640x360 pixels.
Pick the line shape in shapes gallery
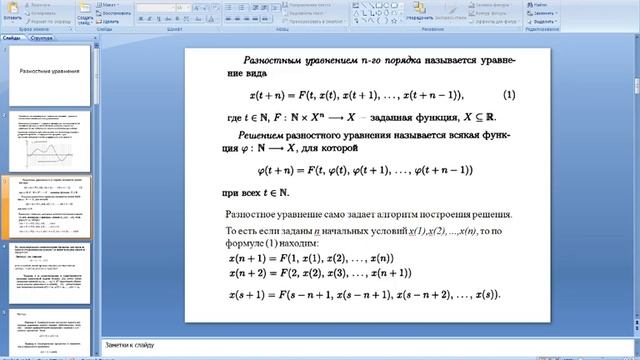(364, 5)
